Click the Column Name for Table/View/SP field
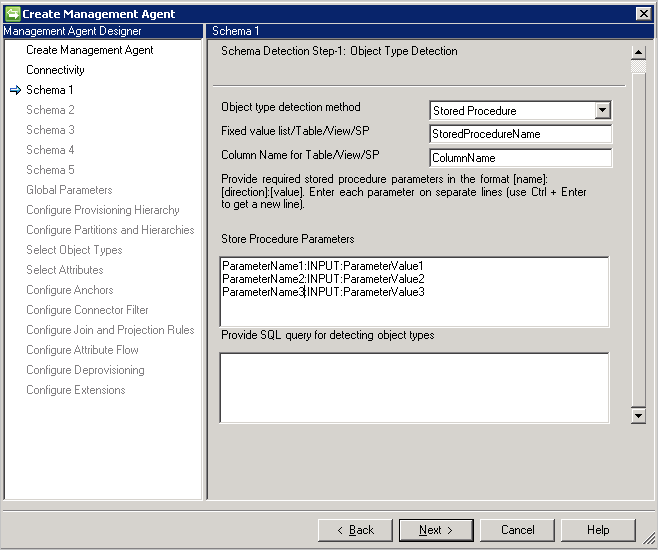The height and width of the screenshot is (550, 658). tap(520, 158)
